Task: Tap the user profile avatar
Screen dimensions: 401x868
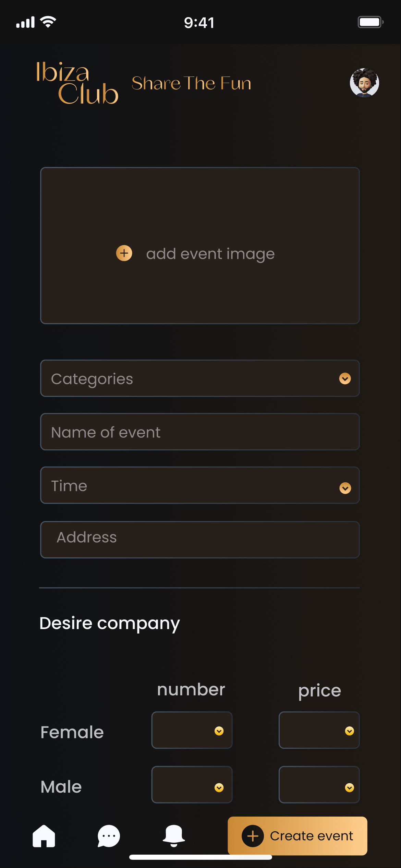Action: tap(364, 83)
